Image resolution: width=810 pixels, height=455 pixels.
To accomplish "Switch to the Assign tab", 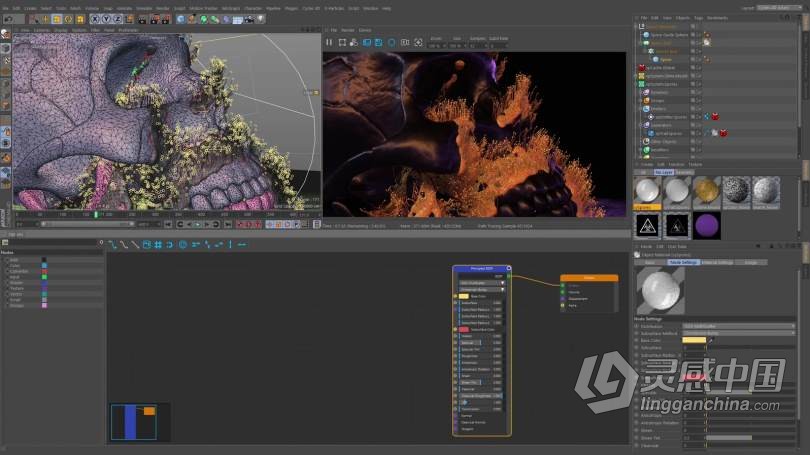I will 751,262.
